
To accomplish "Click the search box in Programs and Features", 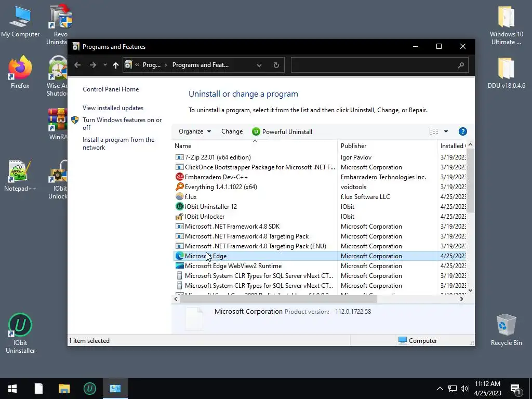I will click(x=379, y=65).
